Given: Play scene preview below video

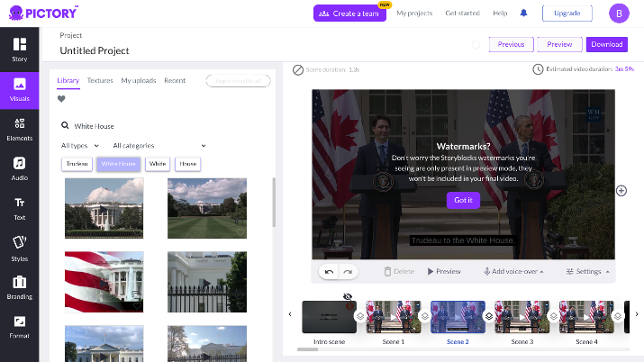Looking at the screenshot, I should pos(444,271).
